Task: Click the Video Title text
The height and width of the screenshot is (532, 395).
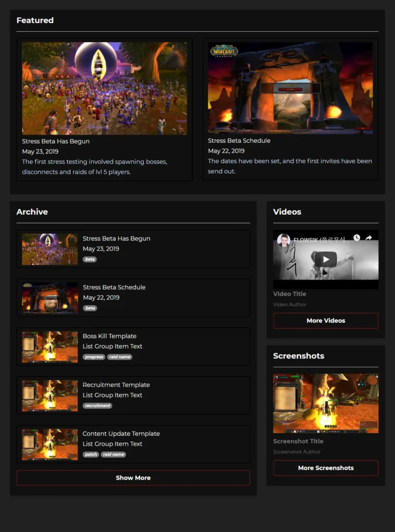Action: point(290,294)
